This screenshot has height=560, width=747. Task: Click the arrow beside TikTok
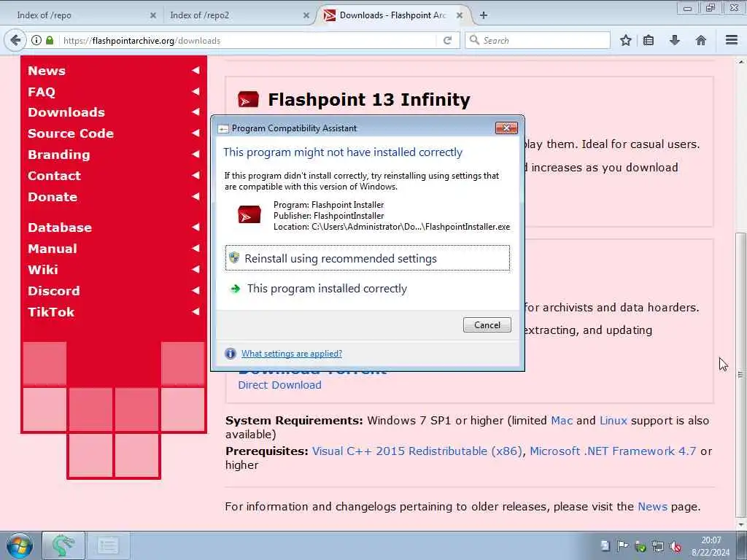[196, 311]
